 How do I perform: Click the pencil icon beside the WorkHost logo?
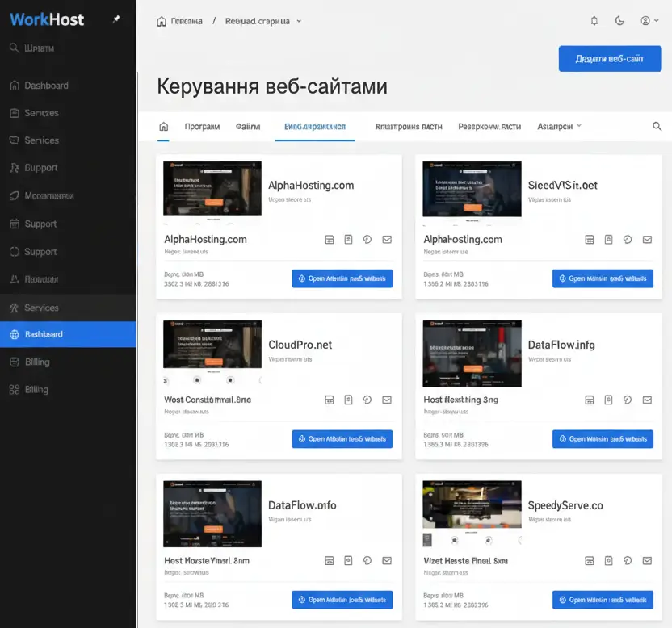[117, 18]
